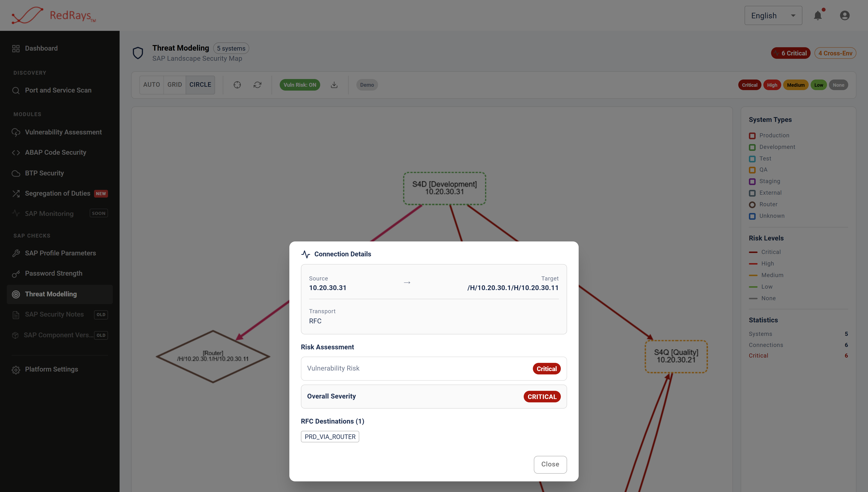Select the Router diamond node

click(x=213, y=357)
